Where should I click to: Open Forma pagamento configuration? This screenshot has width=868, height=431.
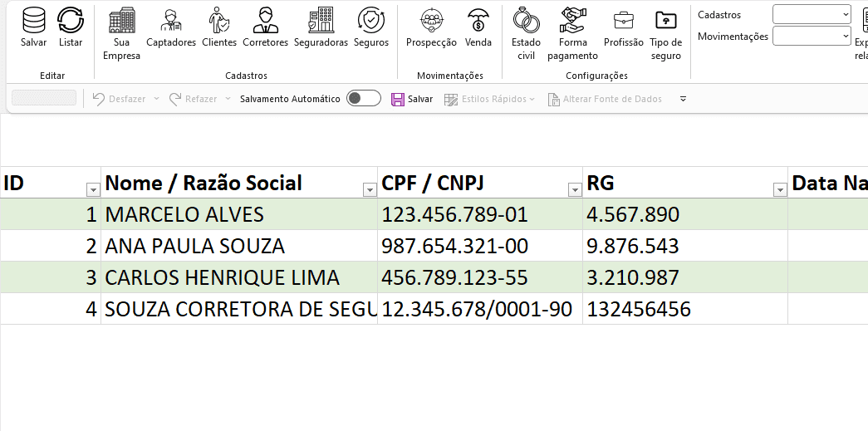click(x=572, y=34)
